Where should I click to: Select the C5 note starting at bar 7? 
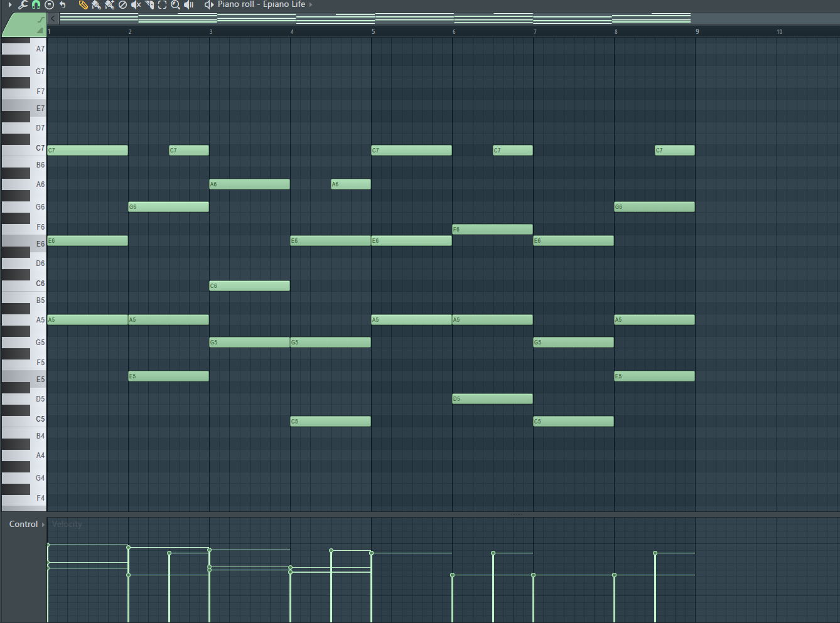point(573,421)
